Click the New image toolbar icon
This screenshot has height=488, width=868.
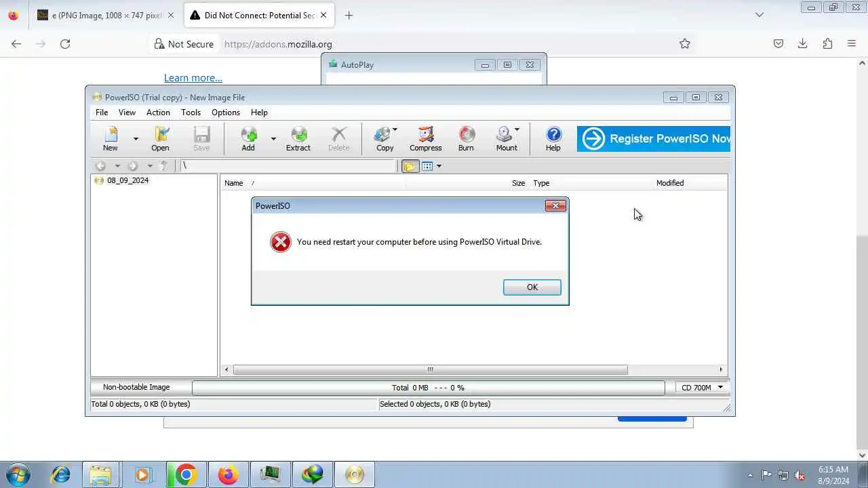coord(110,138)
